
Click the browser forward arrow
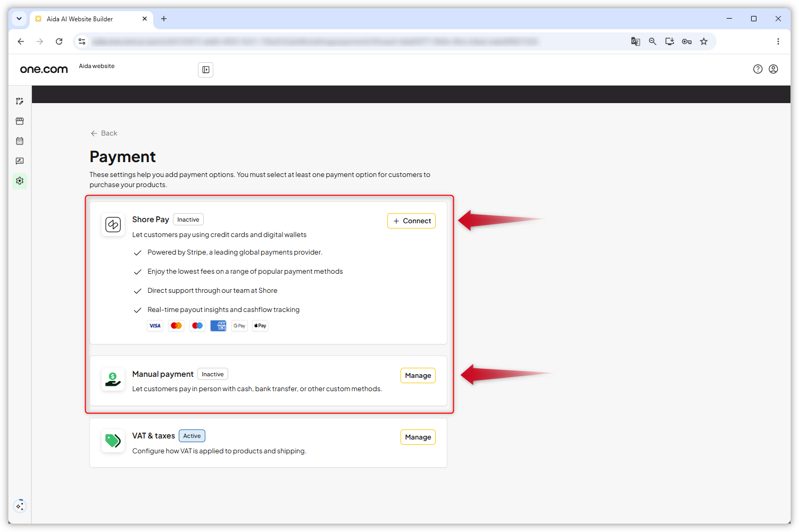tap(40, 41)
